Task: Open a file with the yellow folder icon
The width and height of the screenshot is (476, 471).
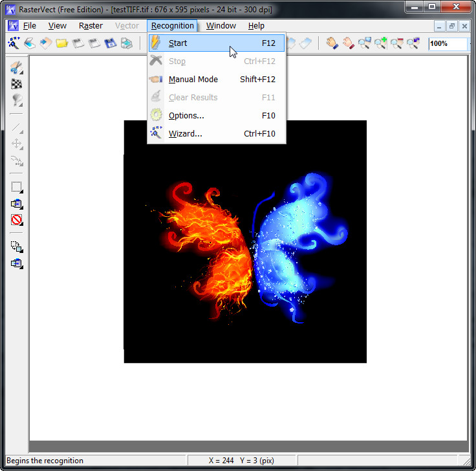Action: pos(62,43)
